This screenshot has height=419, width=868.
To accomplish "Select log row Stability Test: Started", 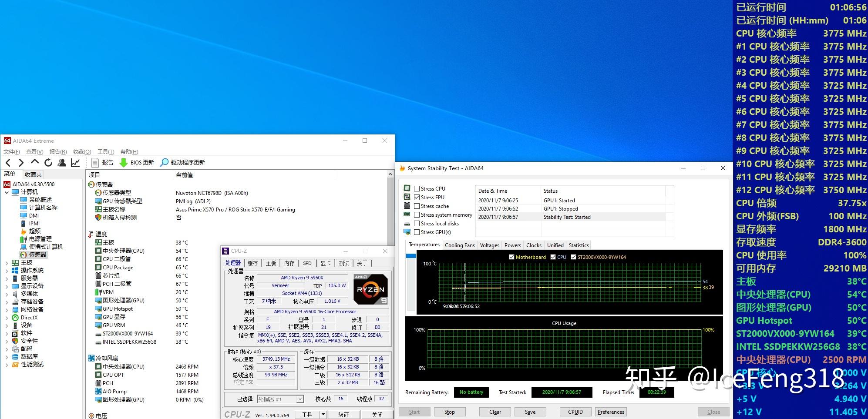I will coord(571,217).
